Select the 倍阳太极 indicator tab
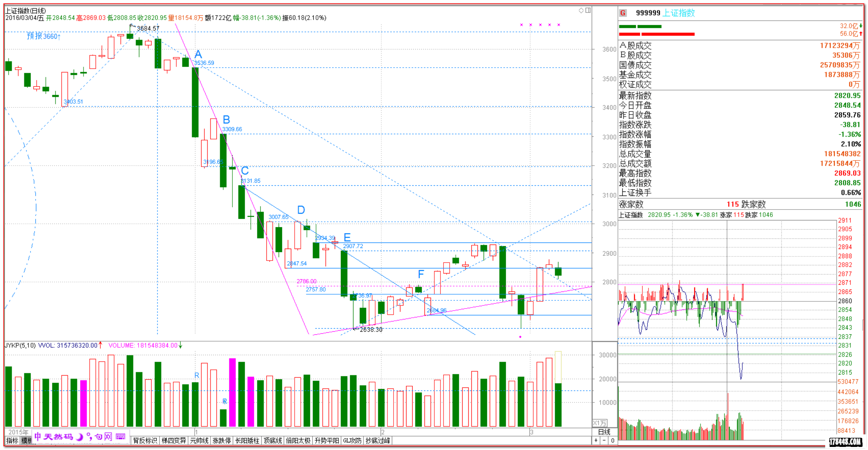 (x=298, y=440)
